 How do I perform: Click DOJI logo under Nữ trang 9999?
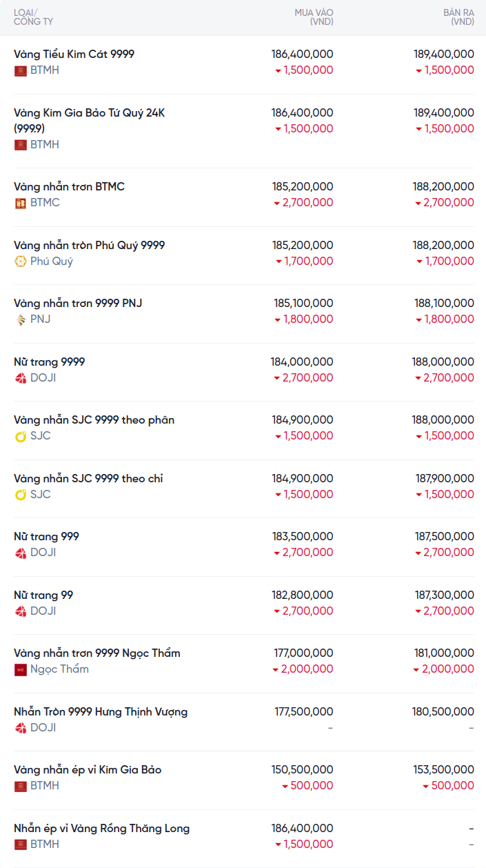click(x=21, y=378)
